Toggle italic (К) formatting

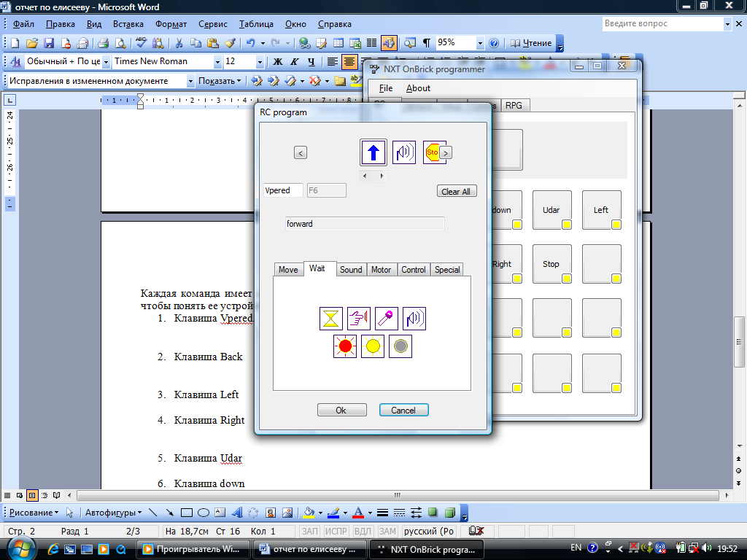tap(295, 61)
